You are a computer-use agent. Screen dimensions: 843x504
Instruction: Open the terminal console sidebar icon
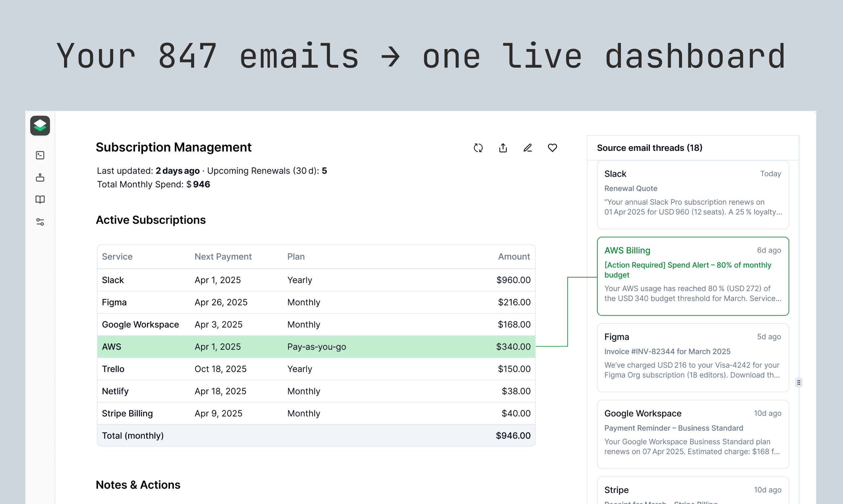coord(40,155)
